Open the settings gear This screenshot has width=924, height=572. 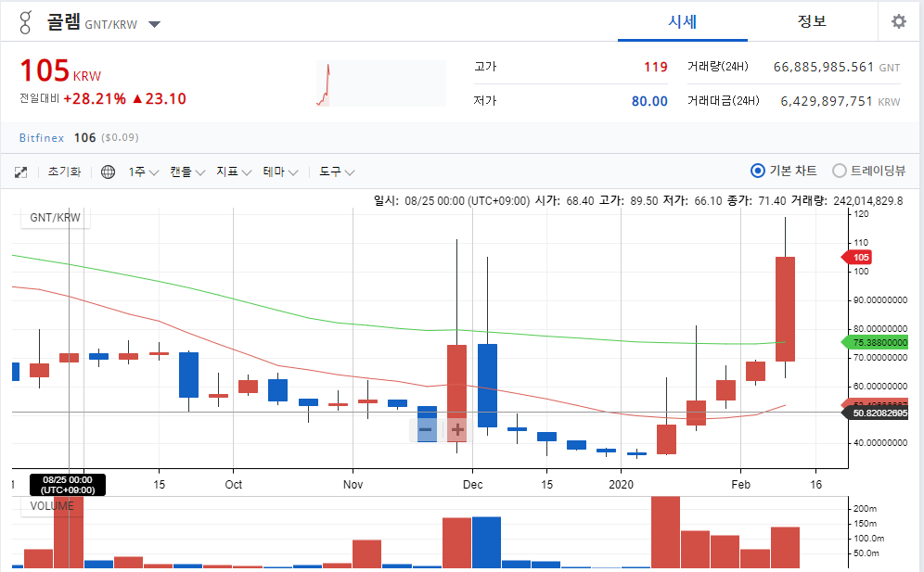pos(897,20)
